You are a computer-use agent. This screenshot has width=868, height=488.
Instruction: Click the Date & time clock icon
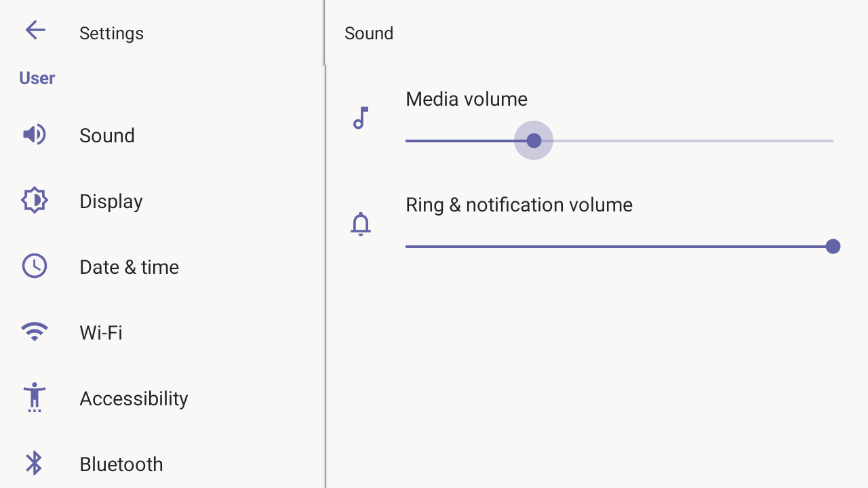[34, 266]
